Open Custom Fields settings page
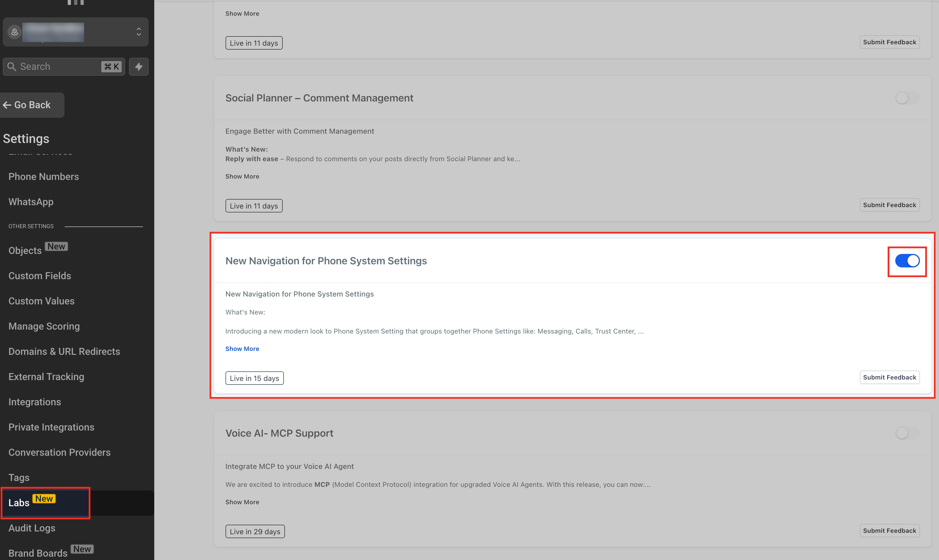This screenshot has width=939, height=560. tap(40, 276)
